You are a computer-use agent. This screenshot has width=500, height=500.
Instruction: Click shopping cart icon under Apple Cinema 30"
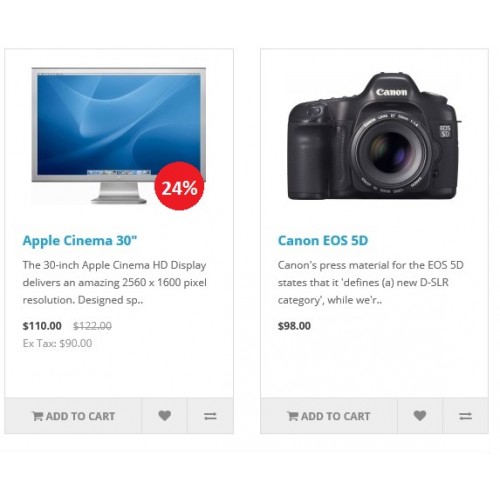(x=37, y=416)
